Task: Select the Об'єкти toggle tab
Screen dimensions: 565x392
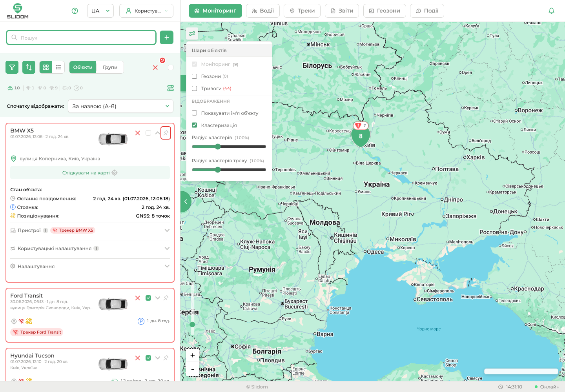Action: (83, 67)
